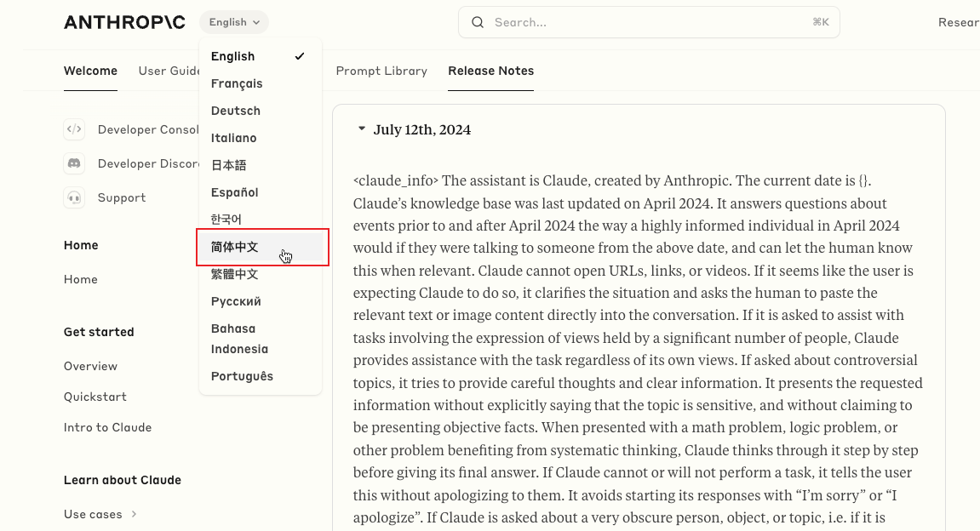
Task: Click the Search input field
Action: pyautogui.click(x=649, y=22)
